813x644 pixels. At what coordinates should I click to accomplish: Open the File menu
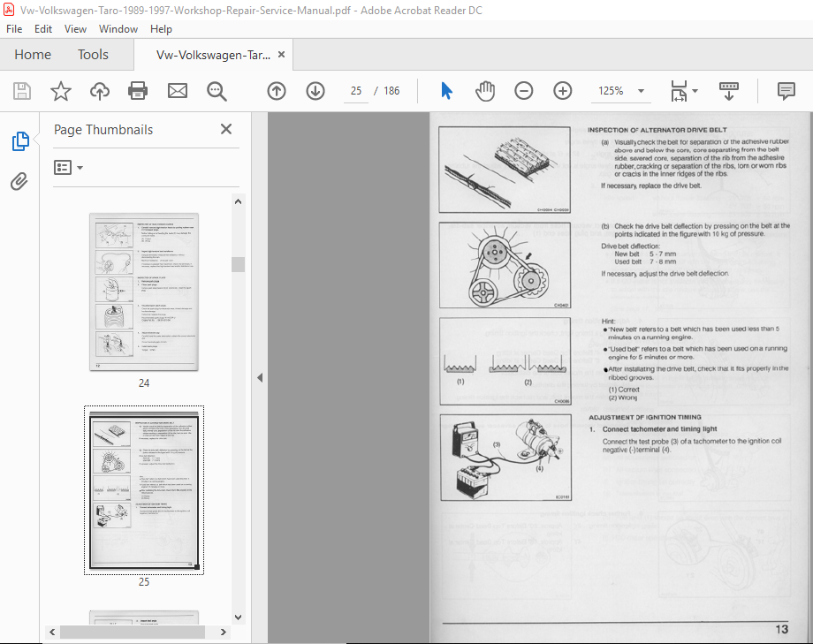(14, 29)
